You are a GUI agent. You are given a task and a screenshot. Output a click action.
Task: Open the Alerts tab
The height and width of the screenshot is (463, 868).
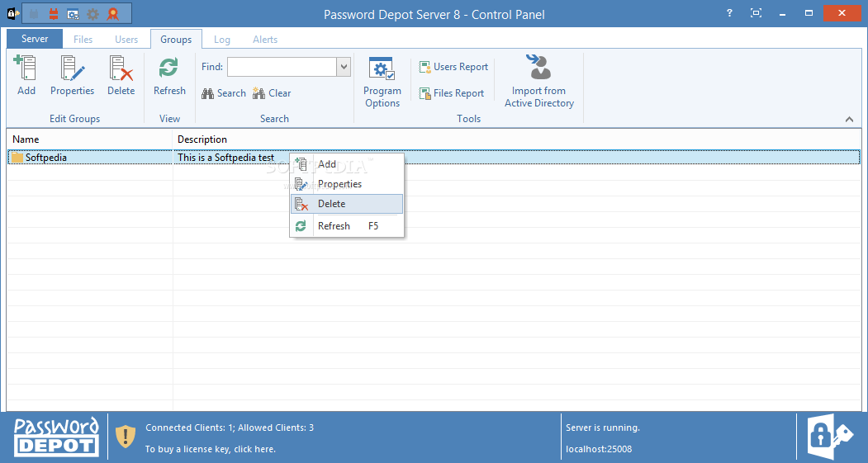coord(265,40)
